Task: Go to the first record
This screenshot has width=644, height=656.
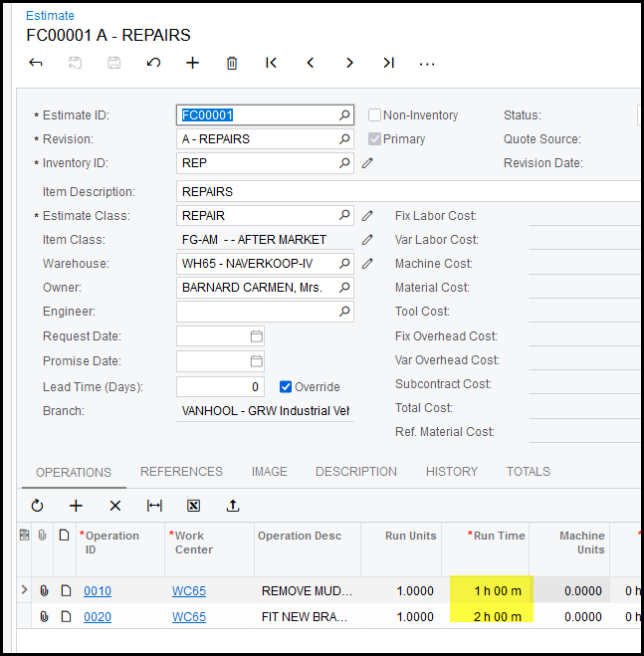Action: (x=271, y=63)
